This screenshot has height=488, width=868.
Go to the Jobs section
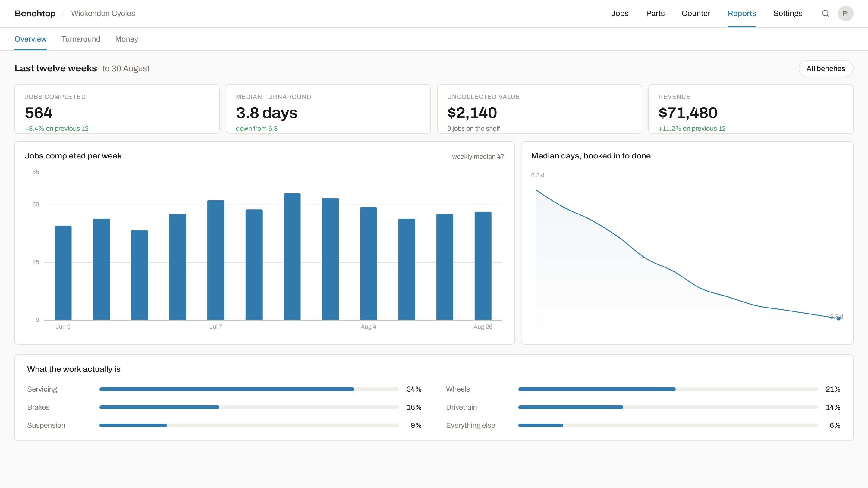point(620,14)
